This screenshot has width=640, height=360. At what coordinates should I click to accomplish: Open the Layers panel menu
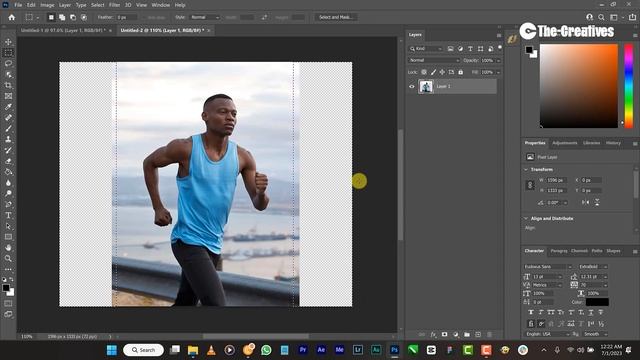pyautogui.click(x=499, y=36)
